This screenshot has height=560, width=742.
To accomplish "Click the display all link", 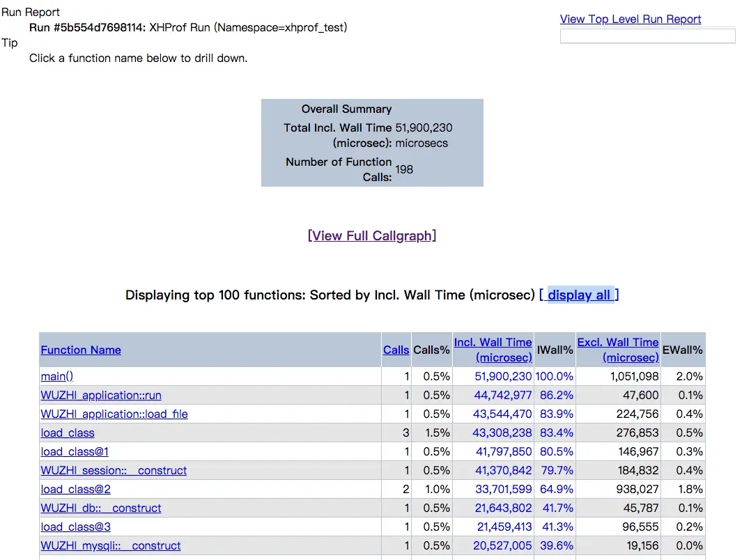I will (x=579, y=295).
